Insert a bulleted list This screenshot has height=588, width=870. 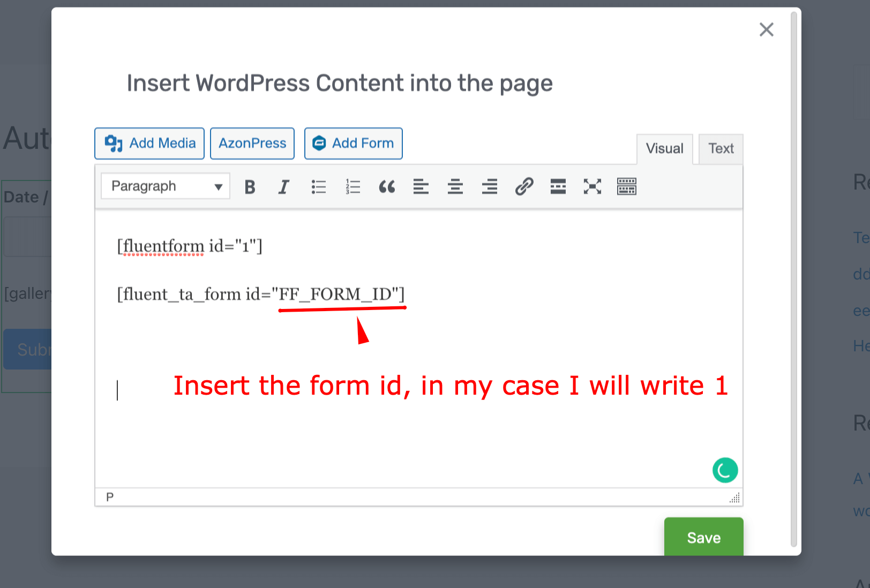[x=318, y=187]
